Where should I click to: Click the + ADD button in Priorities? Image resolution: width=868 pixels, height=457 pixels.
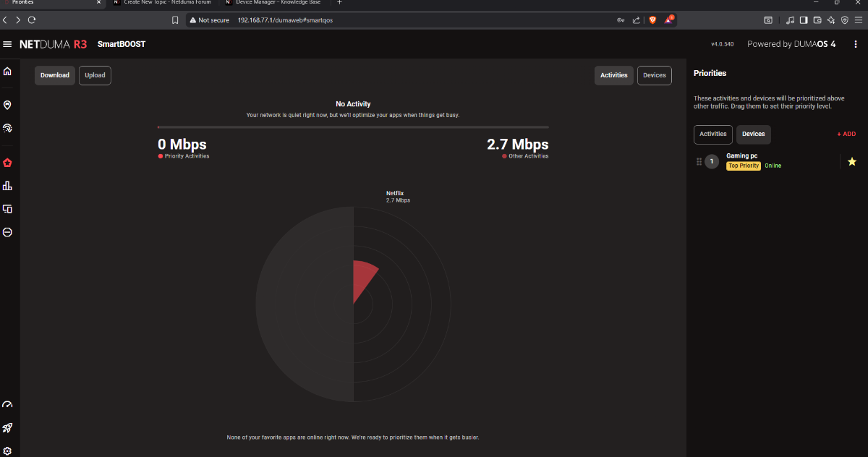click(x=846, y=134)
